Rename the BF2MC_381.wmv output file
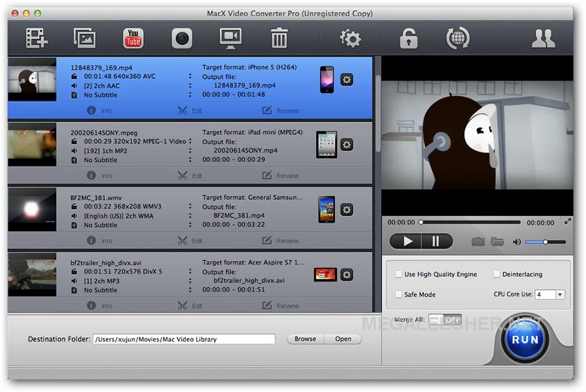 [281, 241]
